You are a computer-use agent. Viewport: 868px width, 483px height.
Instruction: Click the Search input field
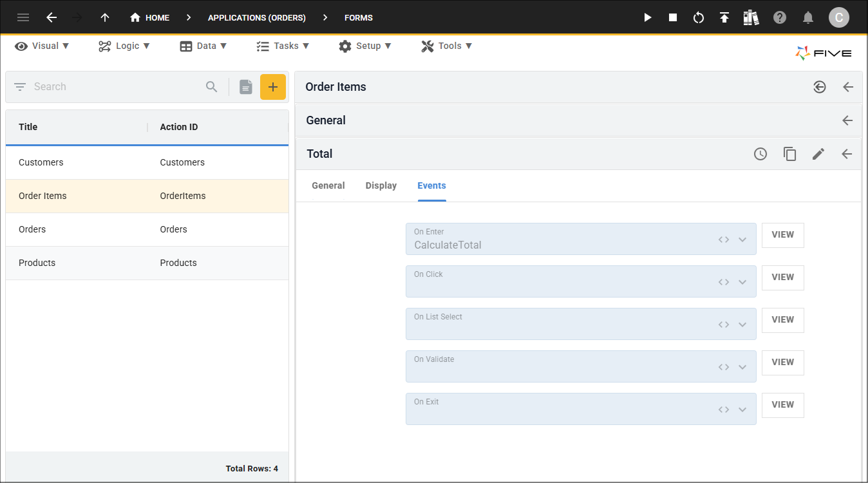pyautogui.click(x=116, y=87)
